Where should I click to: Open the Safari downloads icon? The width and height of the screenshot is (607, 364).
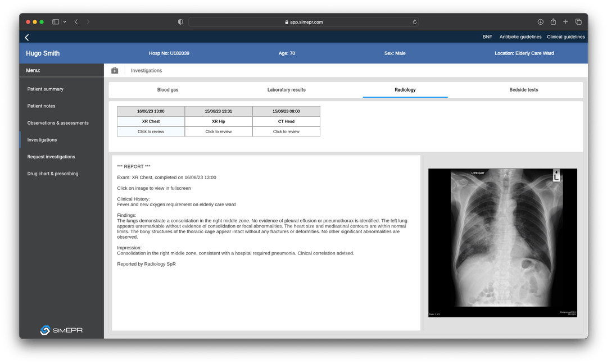(x=541, y=22)
